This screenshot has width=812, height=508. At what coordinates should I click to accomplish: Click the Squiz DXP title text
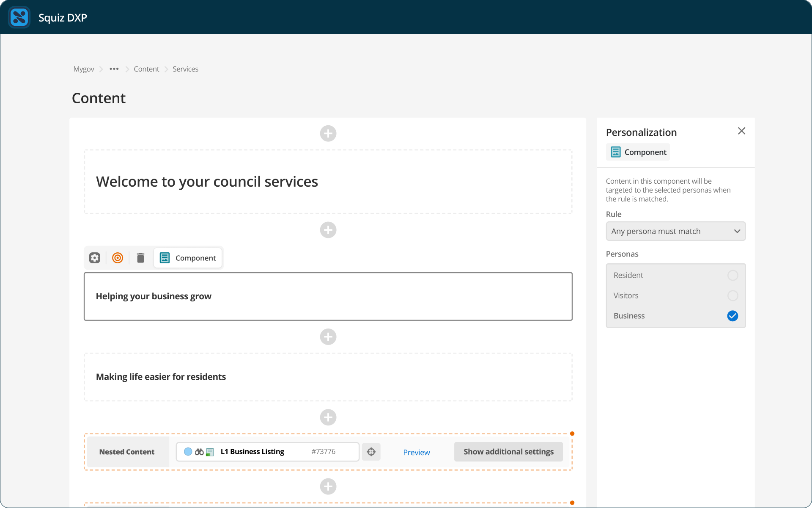63,18
